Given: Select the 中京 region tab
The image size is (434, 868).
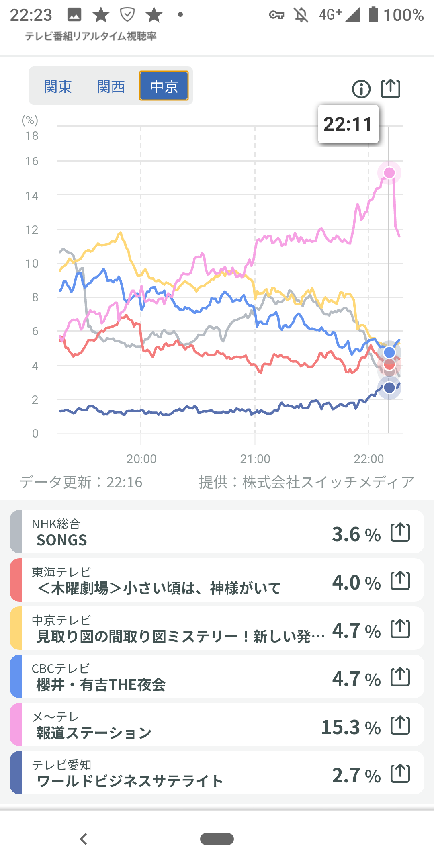Looking at the screenshot, I should (x=164, y=86).
